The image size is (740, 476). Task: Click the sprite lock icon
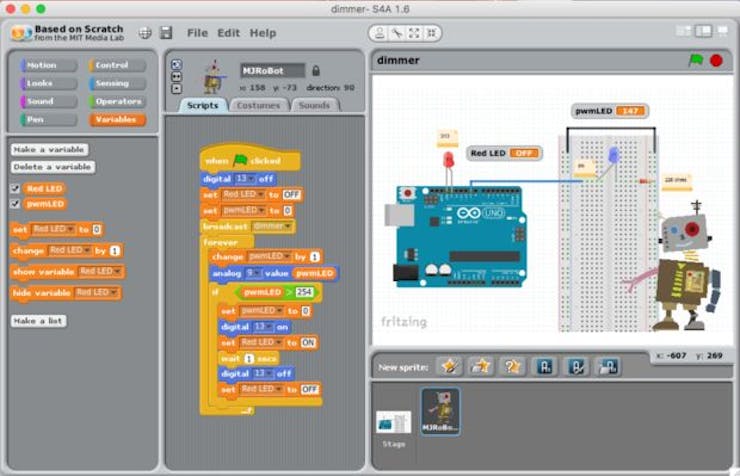click(316, 71)
